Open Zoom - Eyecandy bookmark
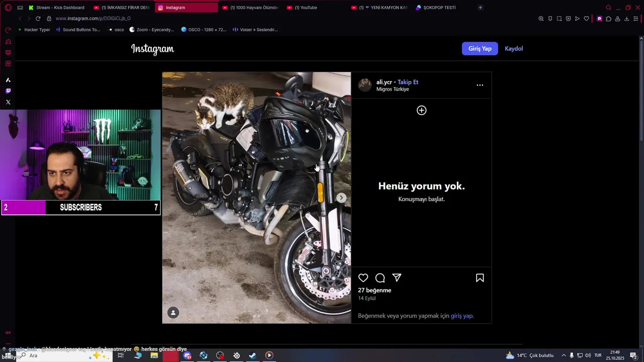Image resolution: width=644 pixels, height=362 pixels. coord(151,30)
